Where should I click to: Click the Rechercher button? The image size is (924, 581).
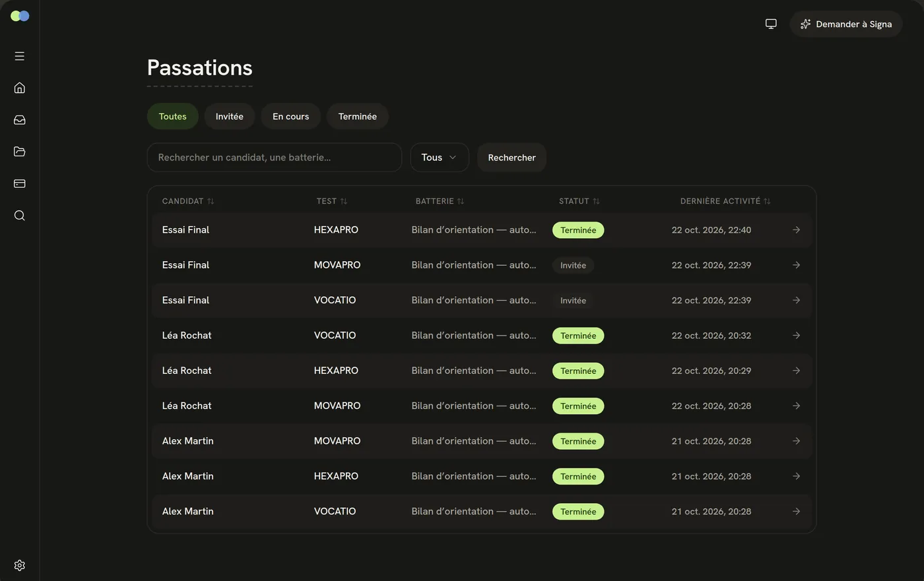pos(511,158)
